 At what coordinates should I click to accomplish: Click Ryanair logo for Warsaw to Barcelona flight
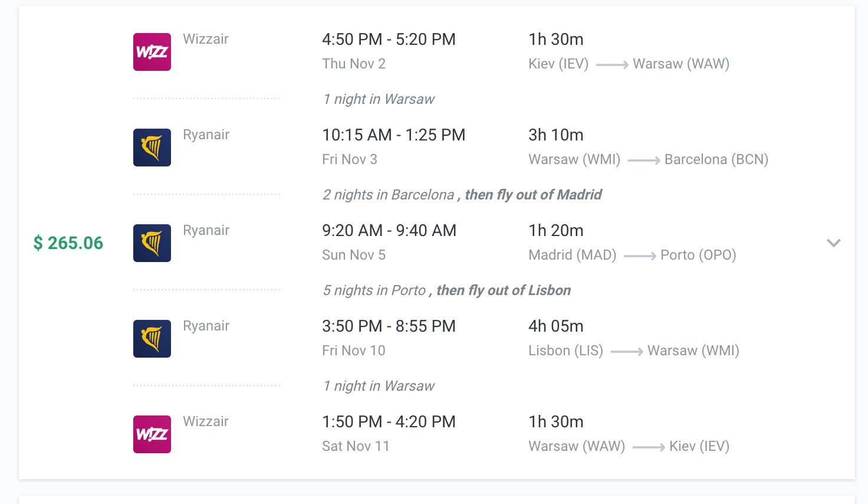tap(152, 148)
